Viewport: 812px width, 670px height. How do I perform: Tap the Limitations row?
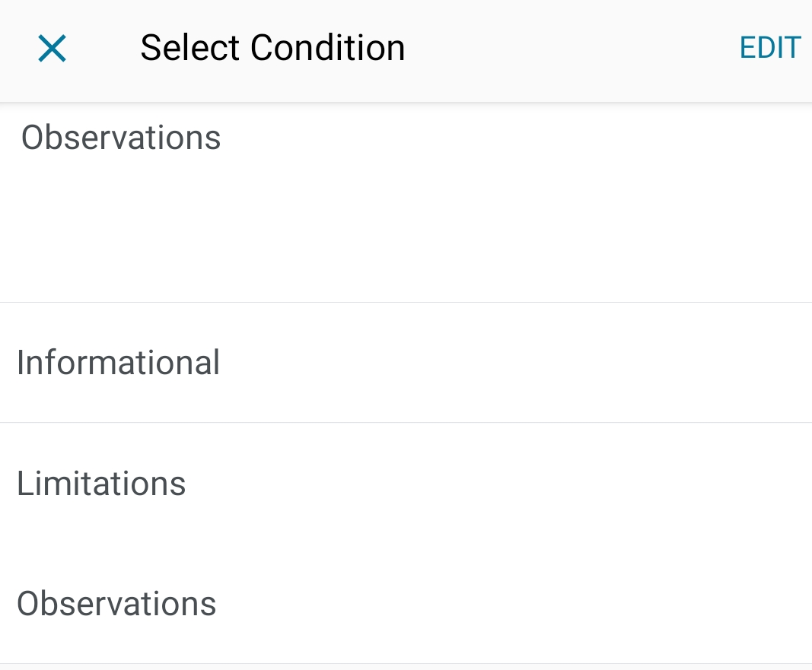406,484
